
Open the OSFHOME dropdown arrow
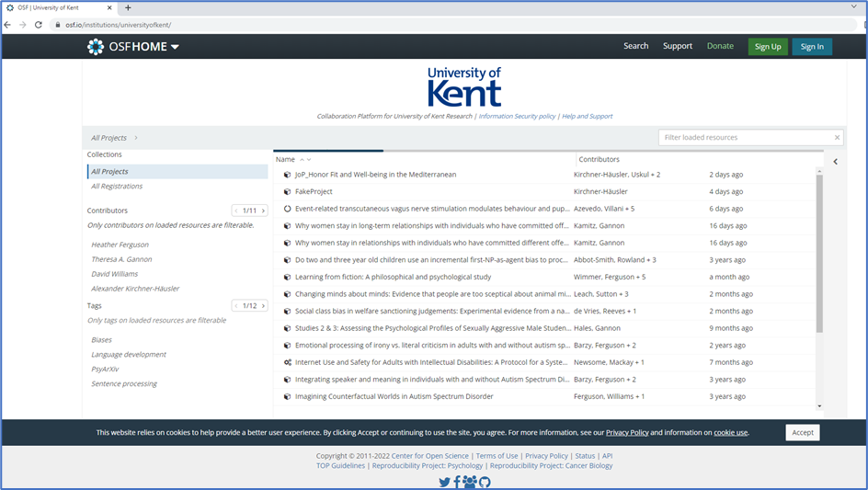(x=175, y=47)
